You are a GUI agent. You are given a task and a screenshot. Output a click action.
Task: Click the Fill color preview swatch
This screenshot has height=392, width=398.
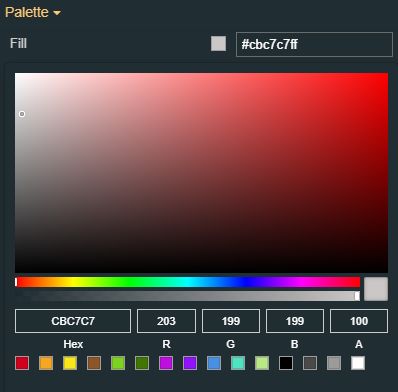[x=218, y=44]
